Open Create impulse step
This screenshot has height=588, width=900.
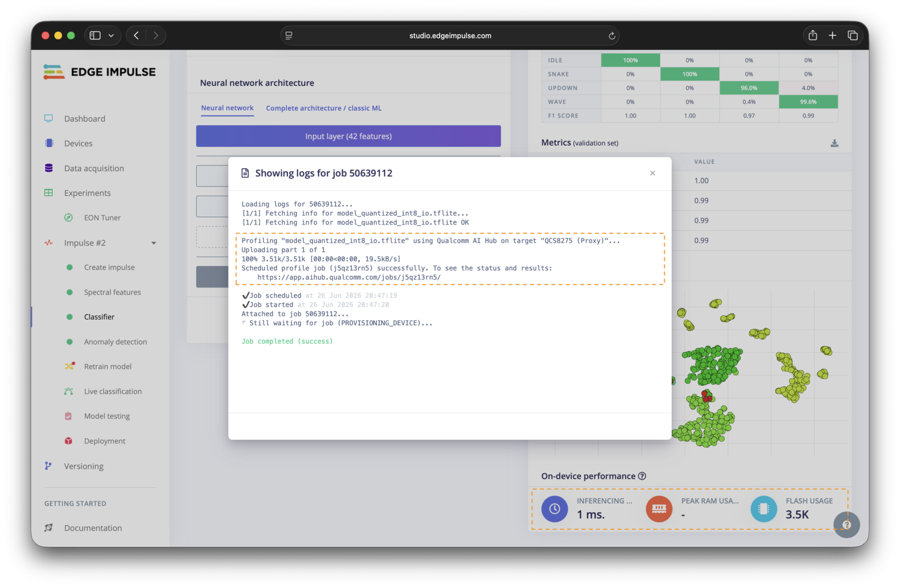109,267
